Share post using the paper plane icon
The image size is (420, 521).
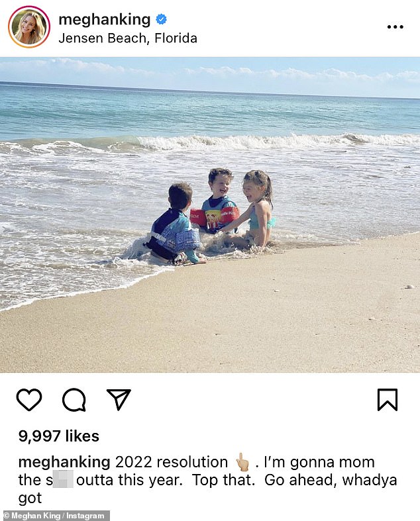click(119, 399)
